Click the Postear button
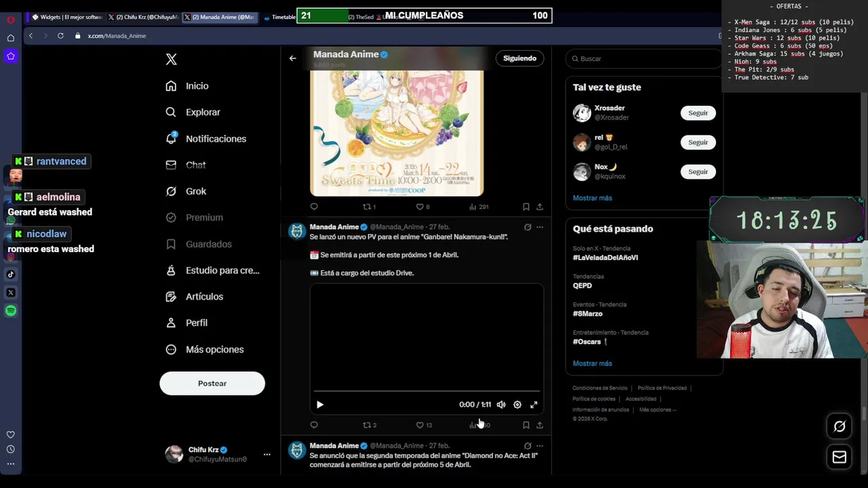This screenshot has width=868, height=488. (212, 384)
